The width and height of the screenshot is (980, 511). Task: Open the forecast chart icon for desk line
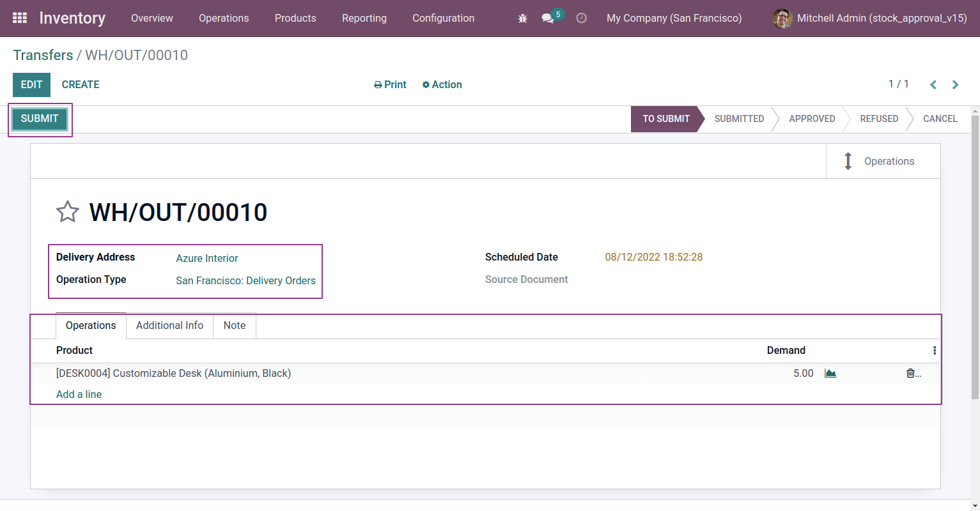tap(830, 373)
